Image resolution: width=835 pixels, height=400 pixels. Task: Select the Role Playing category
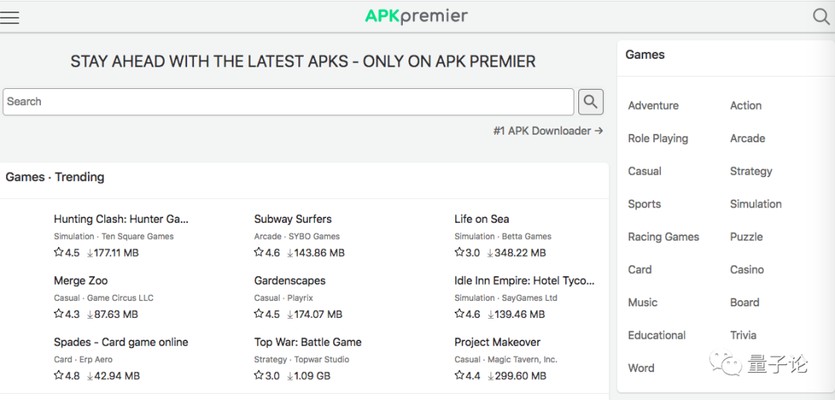(x=658, y=139)
